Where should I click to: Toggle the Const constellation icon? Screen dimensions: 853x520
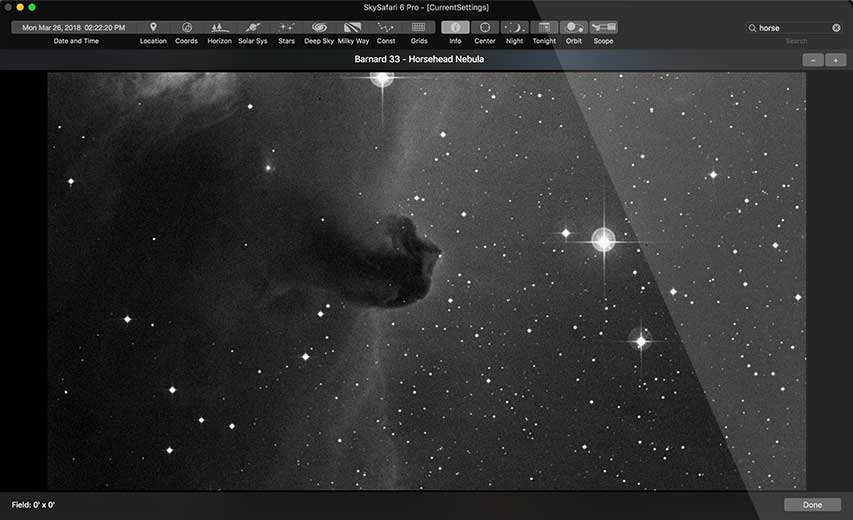point(386,27)
